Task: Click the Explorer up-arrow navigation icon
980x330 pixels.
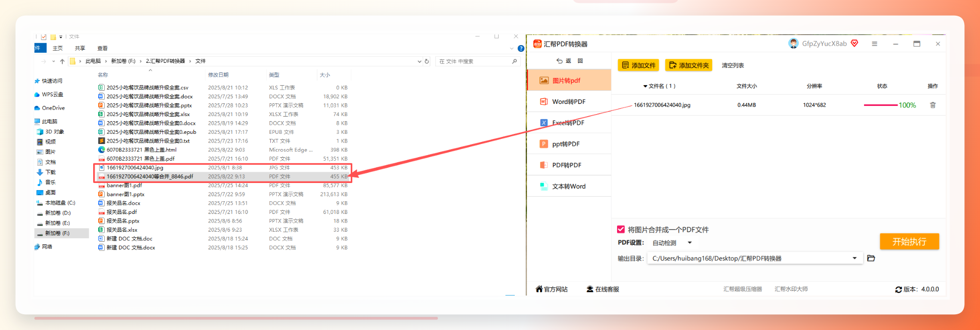Action: tap(62, 61)
